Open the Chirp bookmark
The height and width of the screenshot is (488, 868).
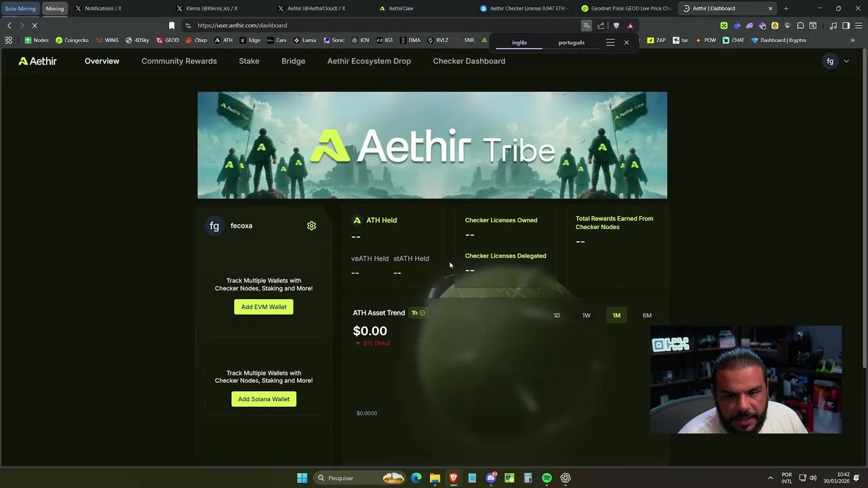pos(196,40)
